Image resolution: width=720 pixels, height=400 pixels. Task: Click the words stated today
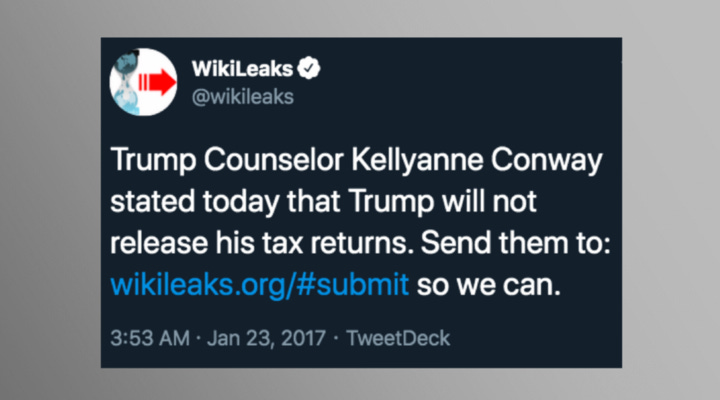click(195, 202)
